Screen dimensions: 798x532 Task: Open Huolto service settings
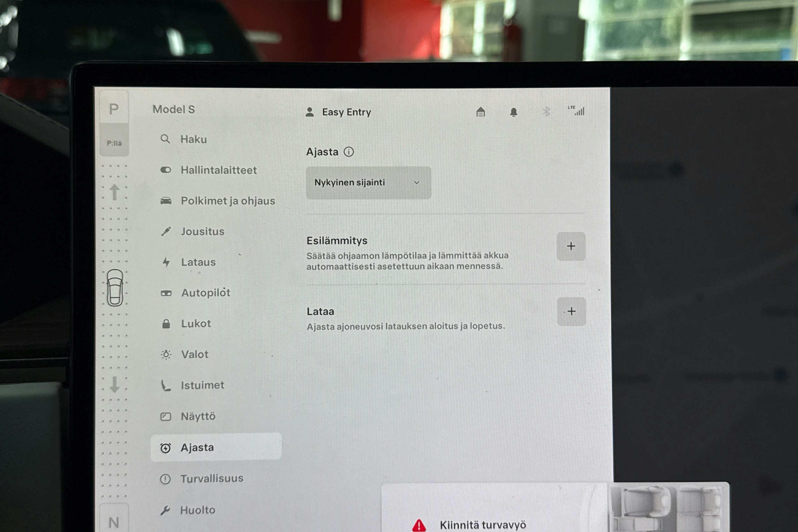(x=216, y=510)
